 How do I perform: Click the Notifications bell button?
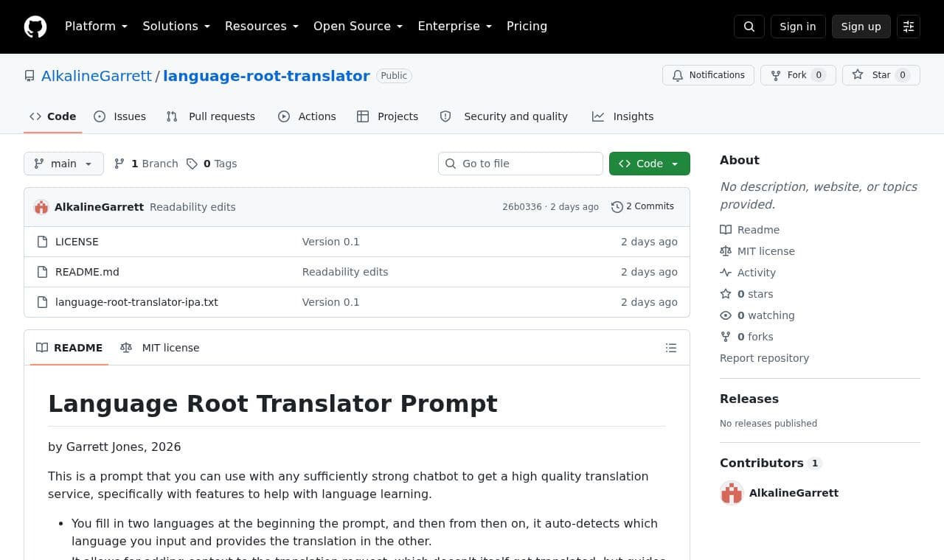(709, 75)
